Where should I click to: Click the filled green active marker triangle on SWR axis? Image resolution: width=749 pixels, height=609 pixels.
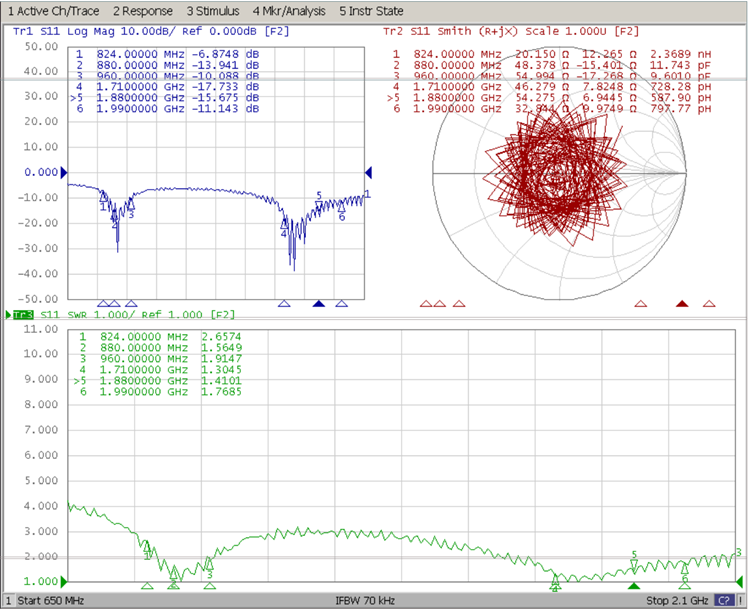click(632, 586)
